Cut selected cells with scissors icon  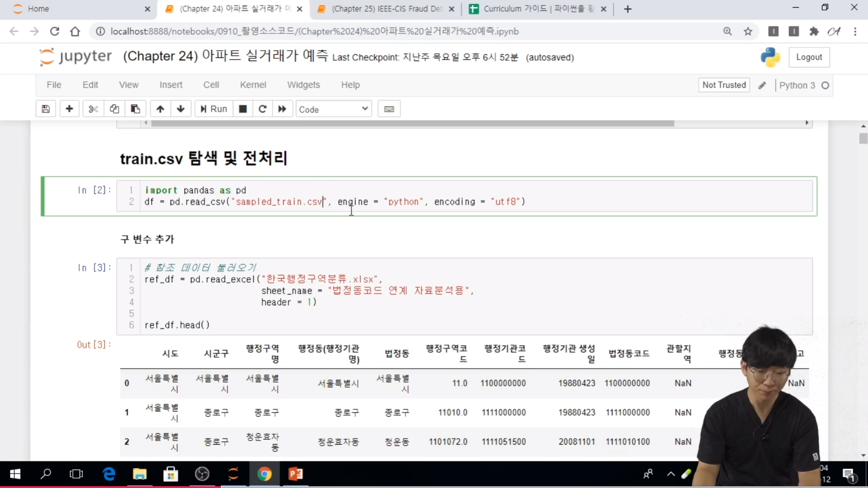(93, 109)
